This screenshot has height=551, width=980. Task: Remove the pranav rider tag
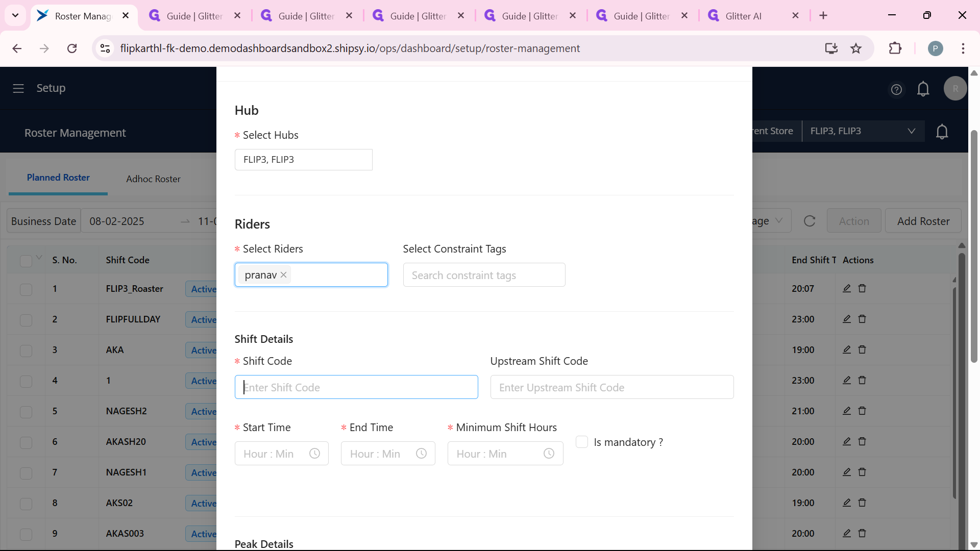pyautogui.click(x=283, y=275)
